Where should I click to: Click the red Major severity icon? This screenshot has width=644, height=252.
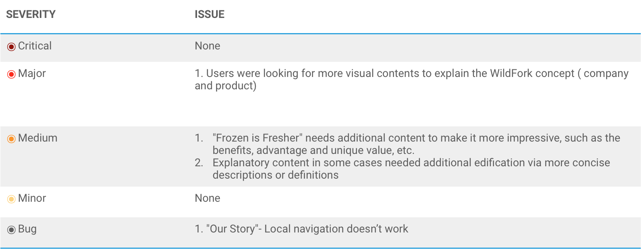pos(12,75)
